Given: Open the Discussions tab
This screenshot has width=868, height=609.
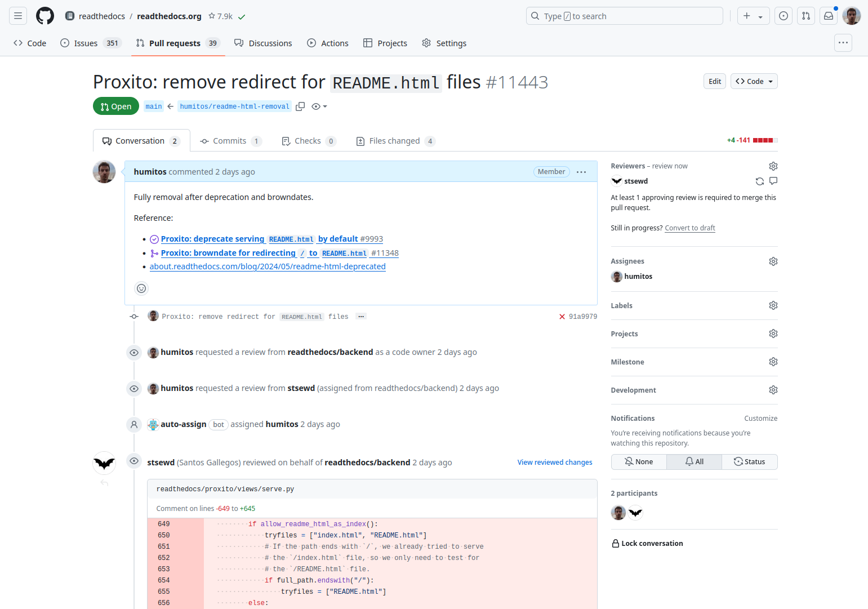Looking at the screenshot, I should tap(263, 43).
